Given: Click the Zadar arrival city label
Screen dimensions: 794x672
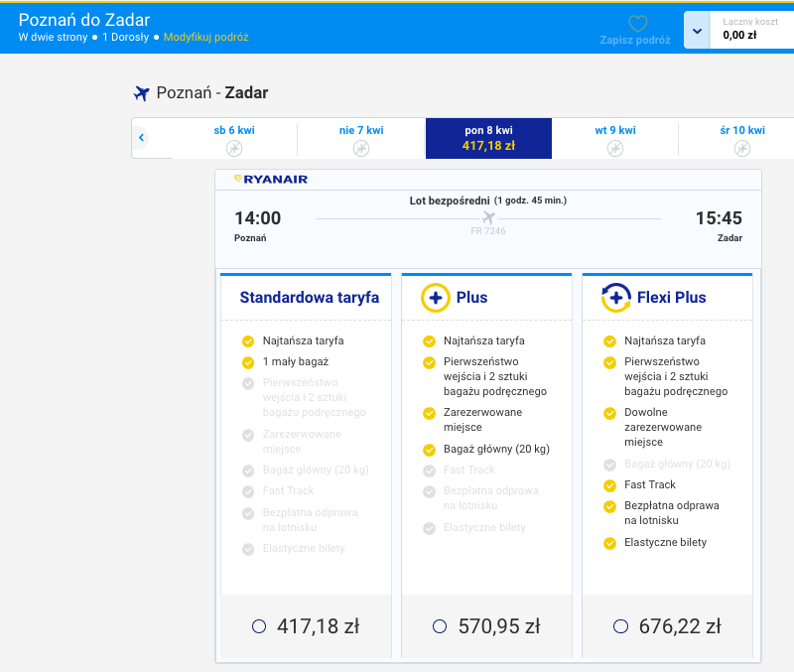Looking at the screenshot, I should pyautogui.click(x=729, y=238).
